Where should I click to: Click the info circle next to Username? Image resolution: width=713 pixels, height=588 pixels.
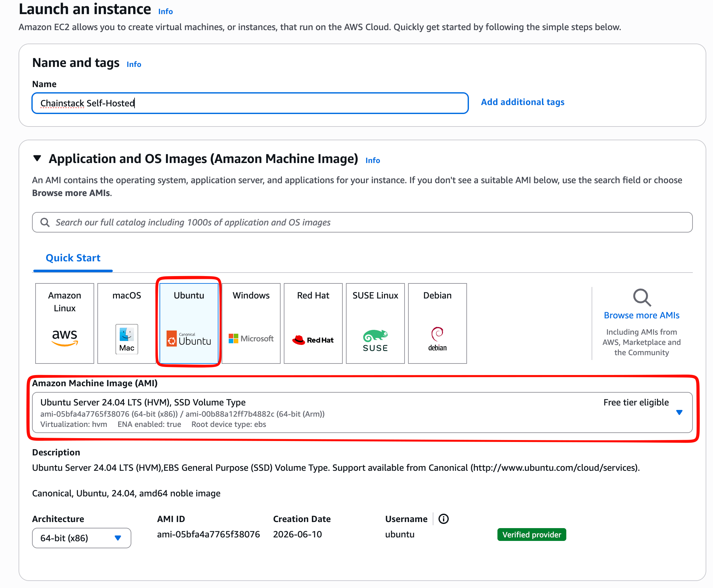tap(443, 519)
